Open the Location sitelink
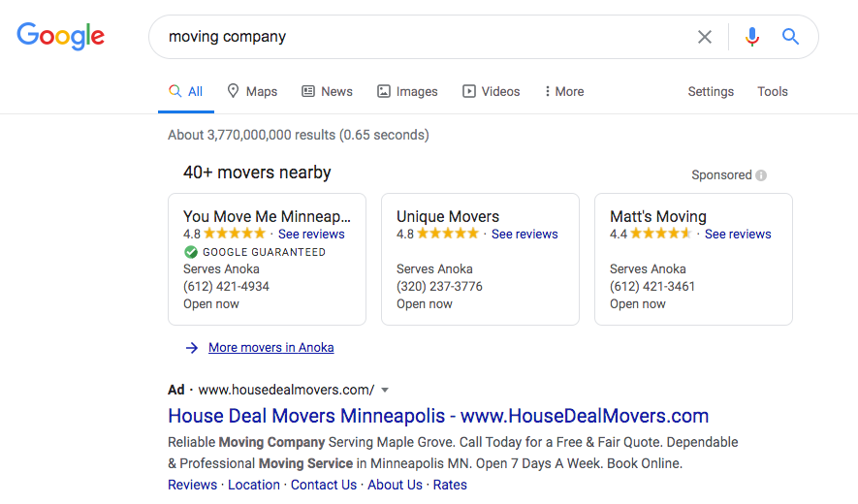 (x=254, y=485)
